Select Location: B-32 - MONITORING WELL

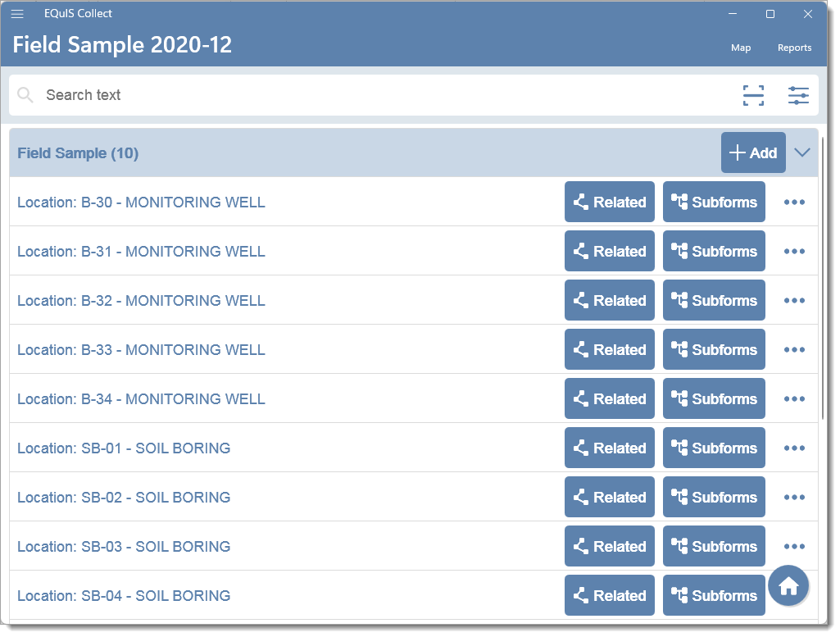pos(142,301)
